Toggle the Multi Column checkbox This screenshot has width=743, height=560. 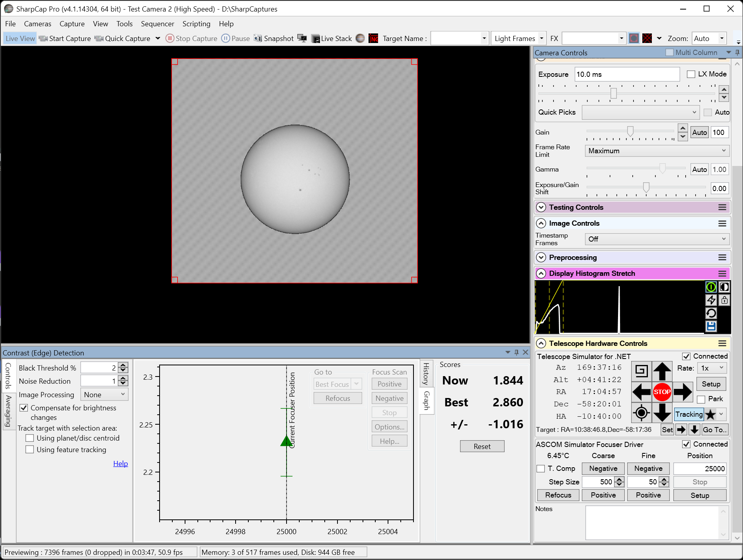pos(670,53)
